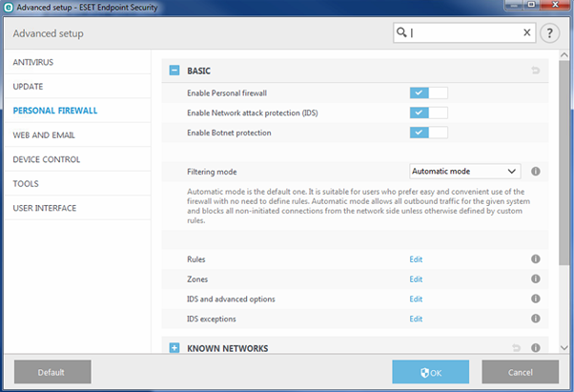Viewport: 574px width, 392px height.
Task: Click the vertical scrollbar thumb
Action: point(564,163)
